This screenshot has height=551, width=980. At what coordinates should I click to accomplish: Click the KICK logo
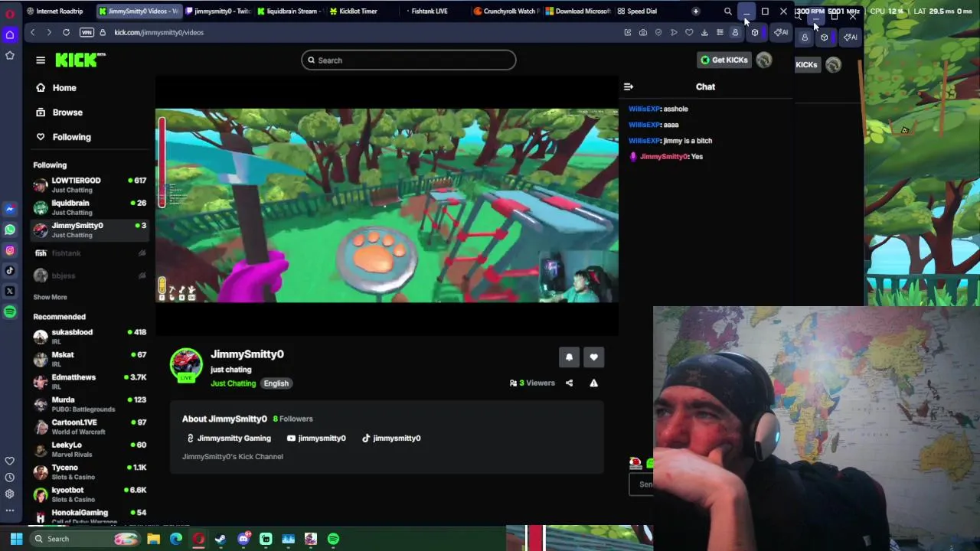pyautogui.click(x=80, y=60)
